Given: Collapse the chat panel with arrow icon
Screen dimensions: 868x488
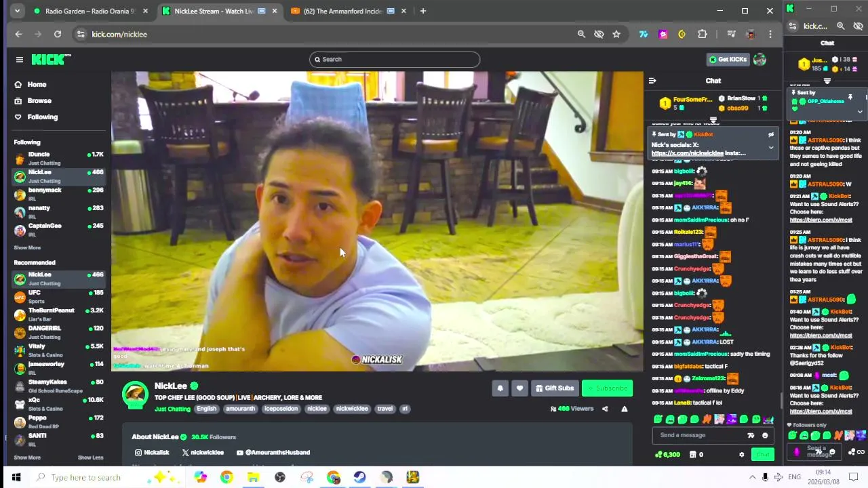Looking at the screenshot, I should pos(652,81).
